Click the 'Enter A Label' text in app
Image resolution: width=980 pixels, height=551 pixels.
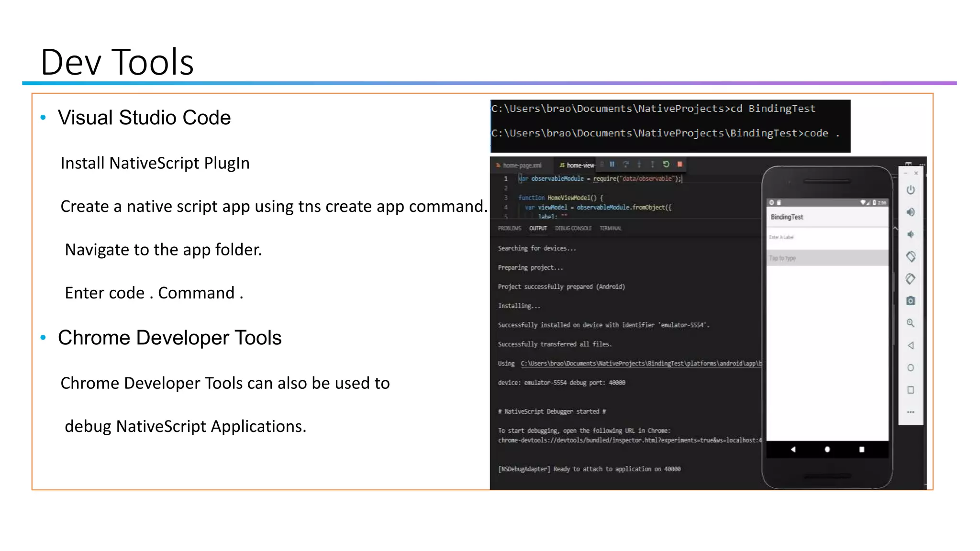[x=781, y=237]
